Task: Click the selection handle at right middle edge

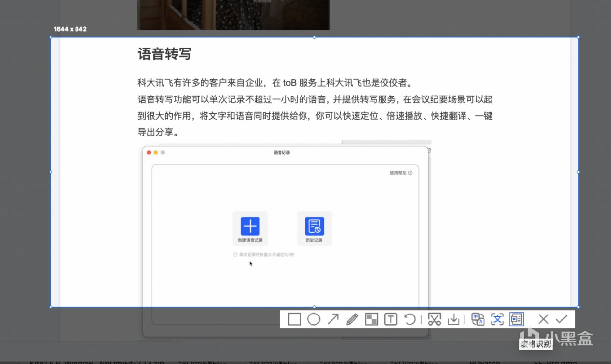Action: (x=578, y=172)
